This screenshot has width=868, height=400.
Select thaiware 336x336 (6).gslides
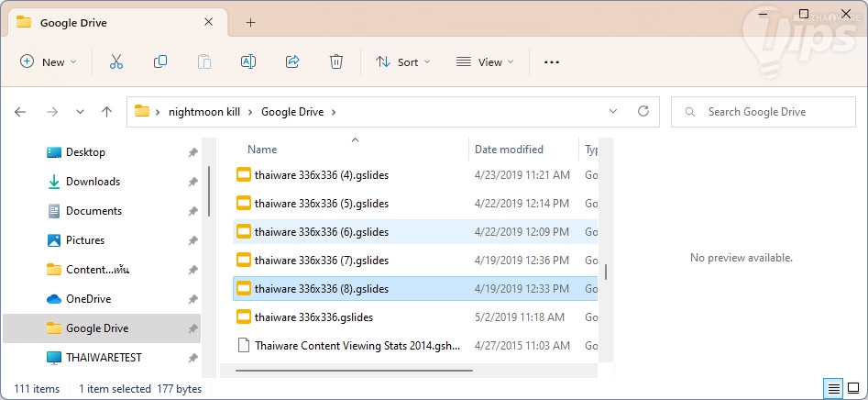(415, 231)
